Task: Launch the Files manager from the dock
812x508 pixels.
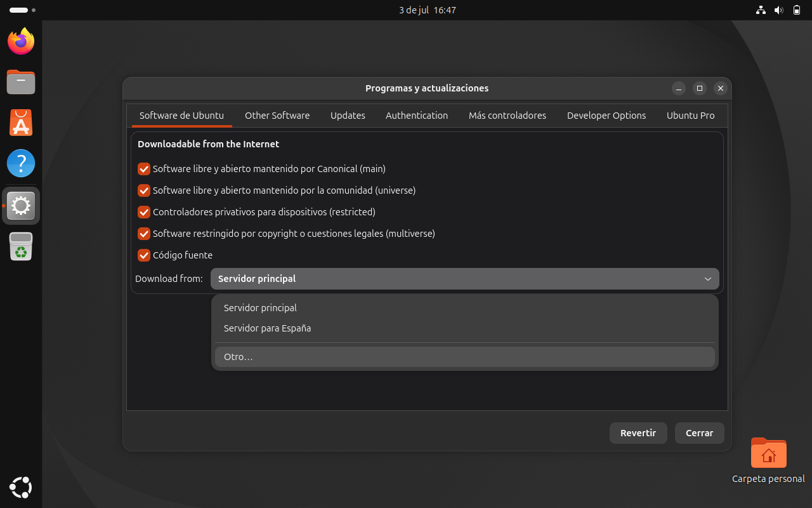Action: click(21, 82)
